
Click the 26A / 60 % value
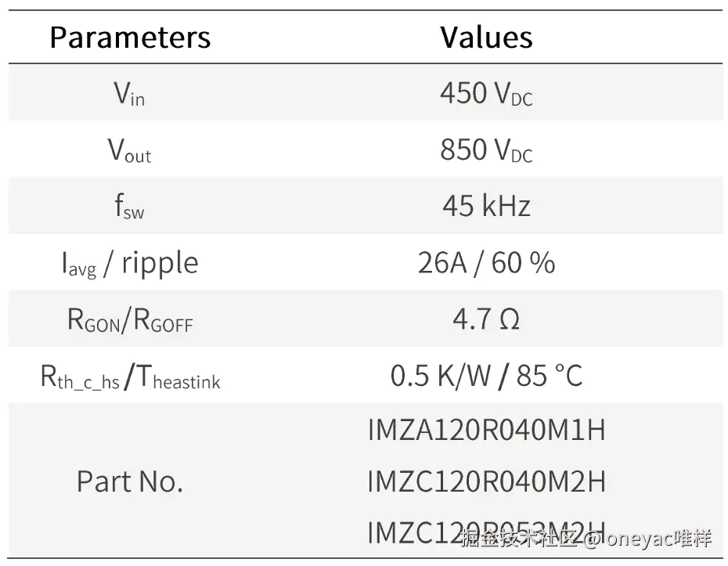(486, 263)
